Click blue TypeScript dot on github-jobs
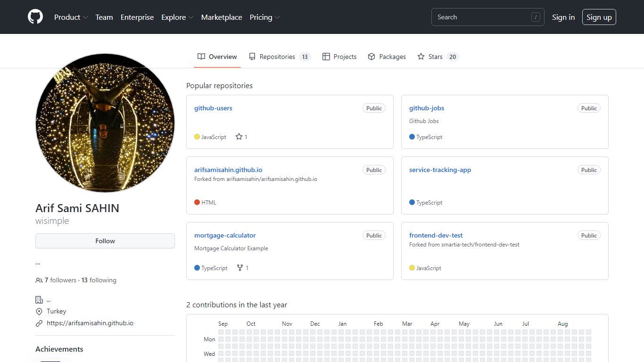The image size is (644, 362). tap(412, 137)
